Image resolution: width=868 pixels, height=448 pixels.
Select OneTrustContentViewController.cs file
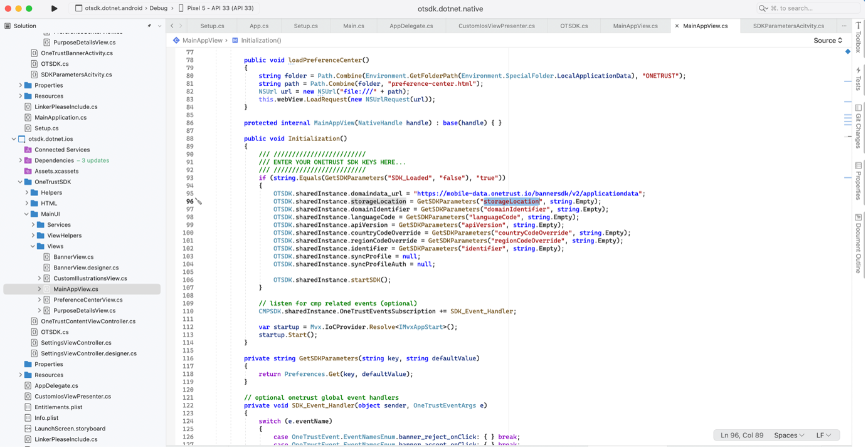[88, 321]
